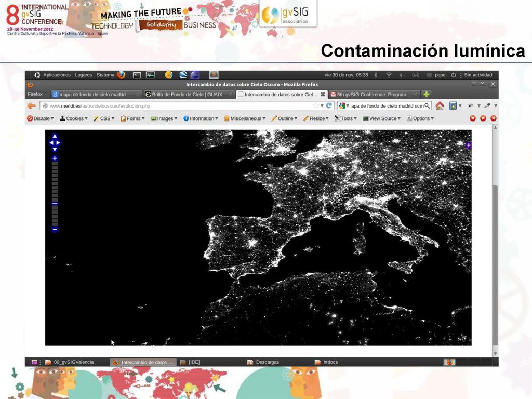532x399 pixels.
Task: Open the Sublime Text launcher icon
Action: (214, 75)
